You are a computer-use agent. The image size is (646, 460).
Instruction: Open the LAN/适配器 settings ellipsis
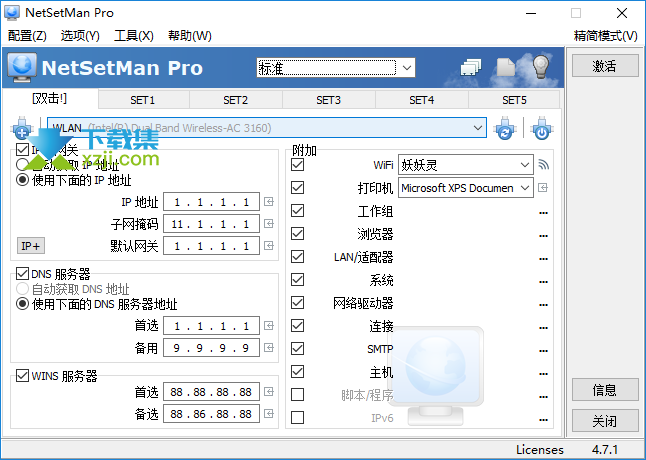543,259
